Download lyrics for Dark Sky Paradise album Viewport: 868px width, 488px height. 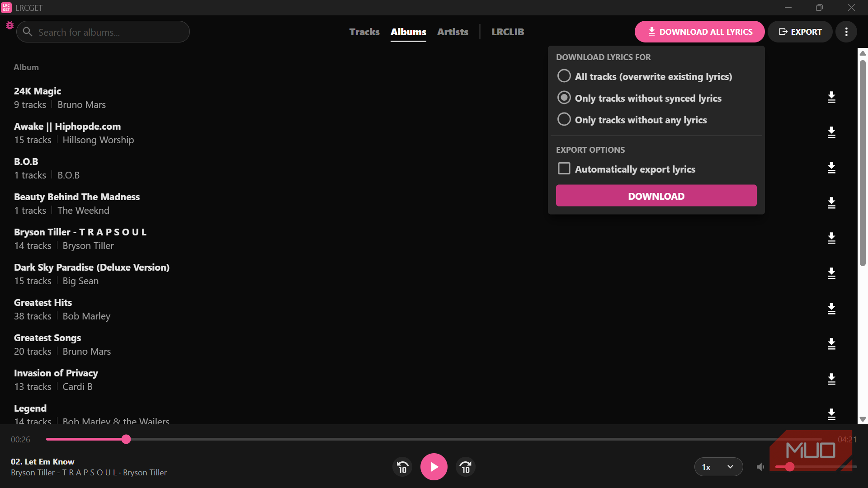pyautogui.click(x=831, y=273)
